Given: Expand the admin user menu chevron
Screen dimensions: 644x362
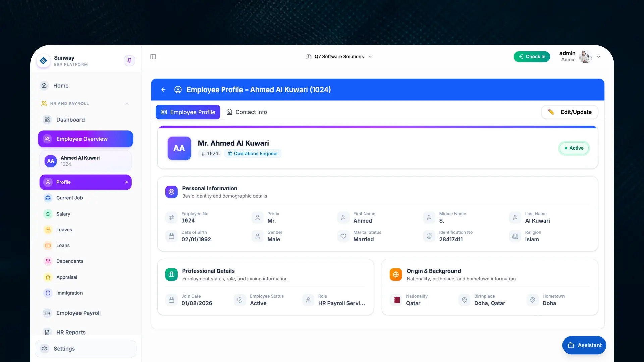Looking at the screenshot, I should click(599, 57).
